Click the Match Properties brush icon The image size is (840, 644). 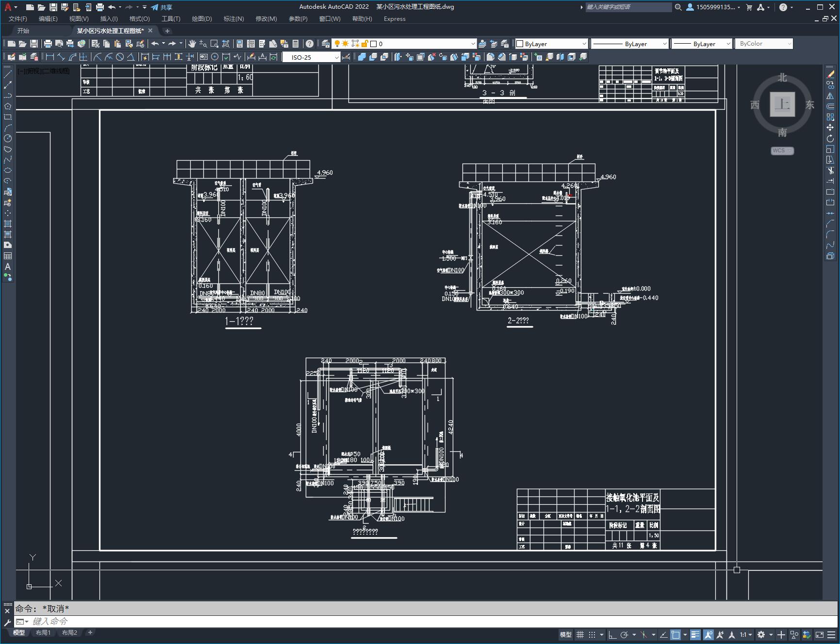pos(129,44)
